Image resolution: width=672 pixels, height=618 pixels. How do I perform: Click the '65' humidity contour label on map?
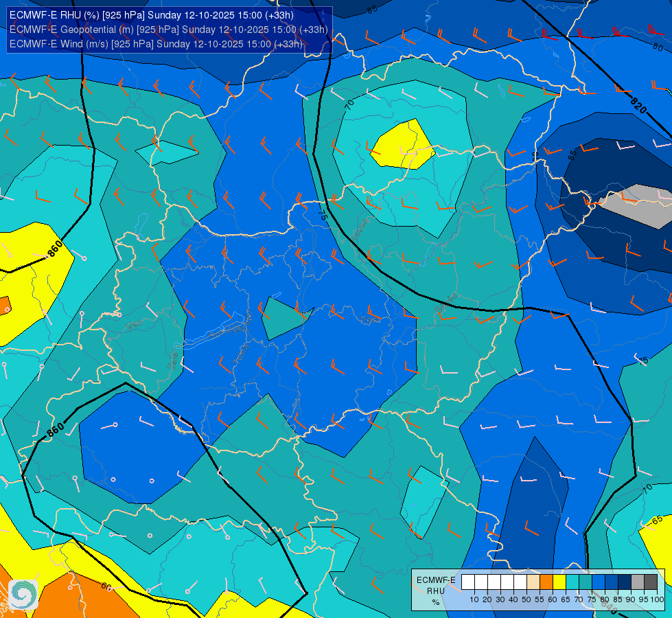pos(657,521)
